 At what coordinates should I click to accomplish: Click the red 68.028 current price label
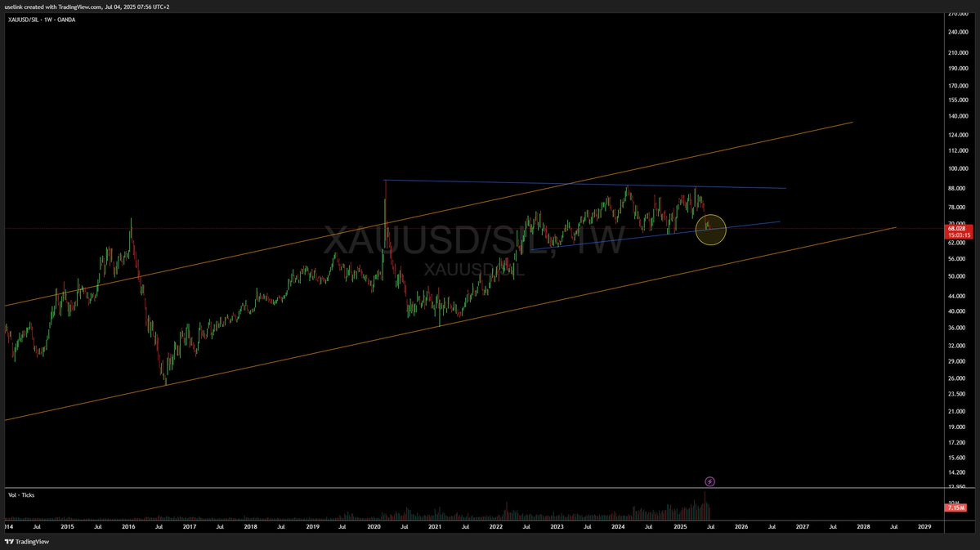click(959, 232)
